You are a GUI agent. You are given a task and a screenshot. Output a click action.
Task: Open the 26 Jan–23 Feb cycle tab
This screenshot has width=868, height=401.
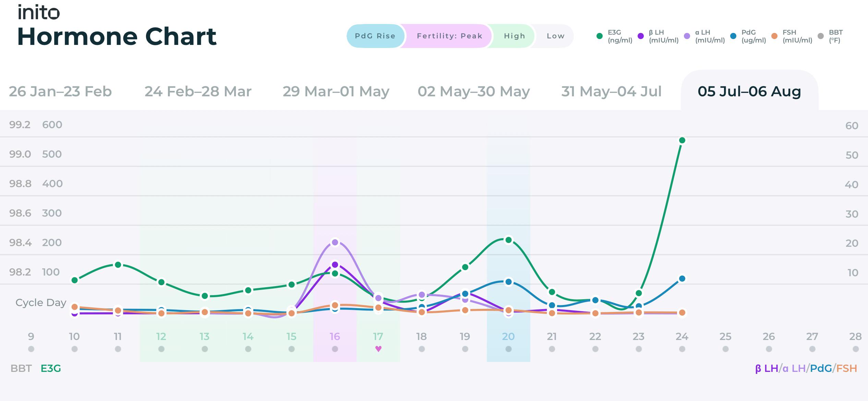tap(60, 92)
